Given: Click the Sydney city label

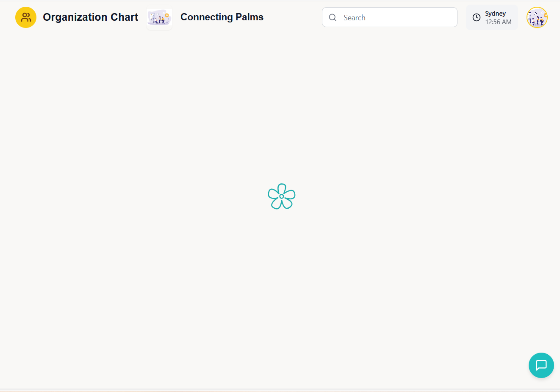Looking at the screenshot, I should [x=495, y=14].
